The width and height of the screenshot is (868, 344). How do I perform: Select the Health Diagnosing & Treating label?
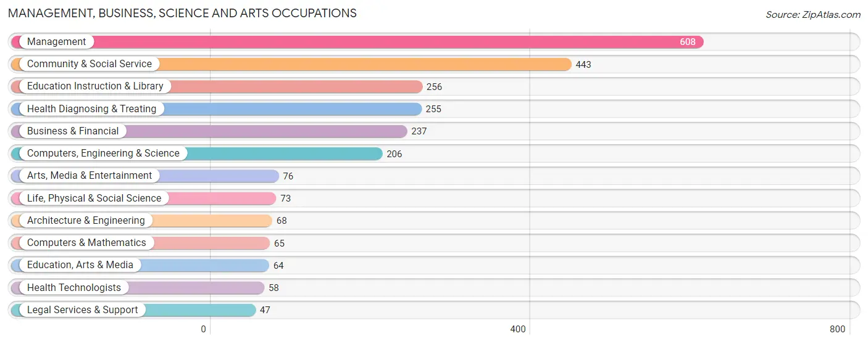point(91,109)
